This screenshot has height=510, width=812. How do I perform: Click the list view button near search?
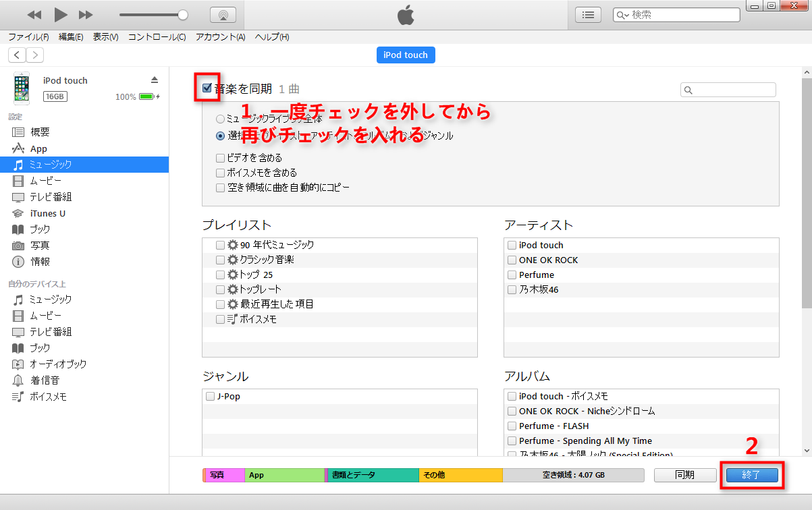pyautogui.click(x=589, y=14)
